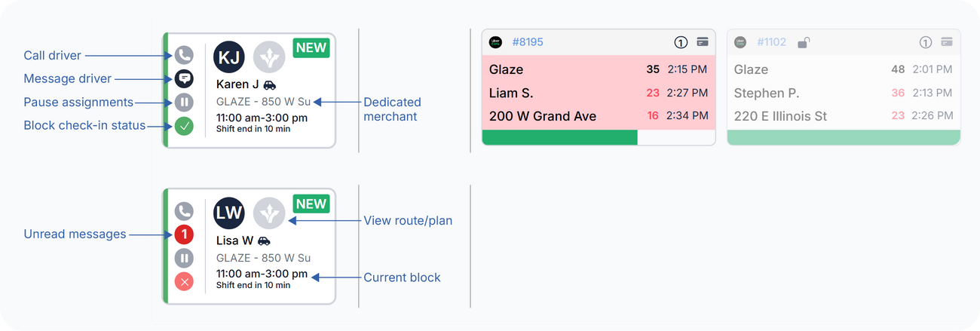This screenshot has width=980, height=331.
Task: Open order #8195 link
Action: click(x=528, y=42)
